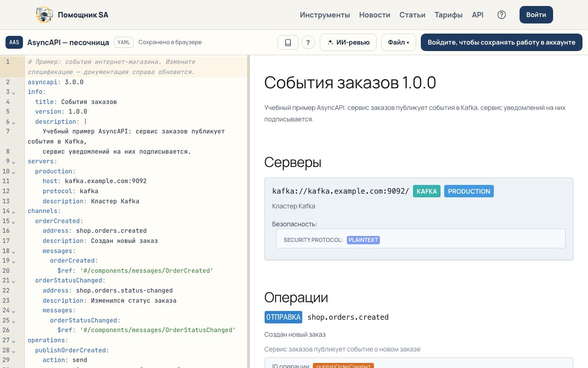Open the Инструменты menu item

[325, 15]
